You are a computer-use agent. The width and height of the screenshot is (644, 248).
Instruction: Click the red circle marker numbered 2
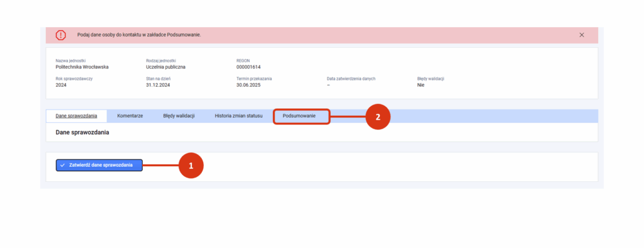pyautogui.click(x=378, y=117)
